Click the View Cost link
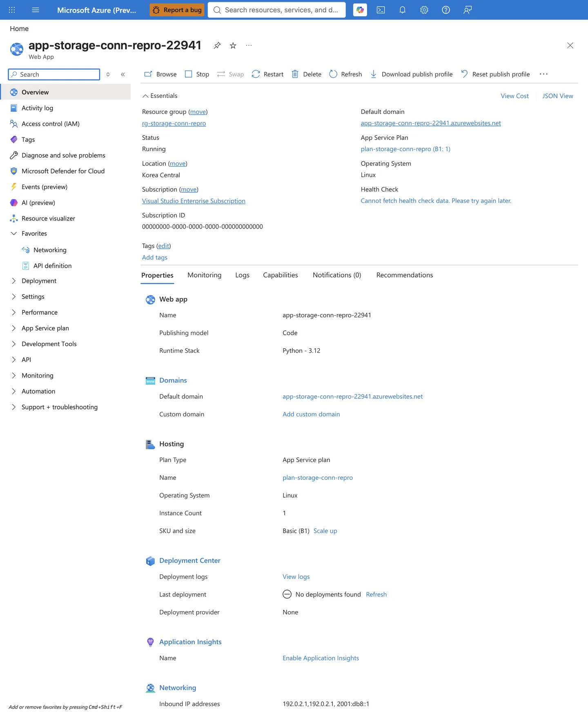588x712 pixels. 514,96
